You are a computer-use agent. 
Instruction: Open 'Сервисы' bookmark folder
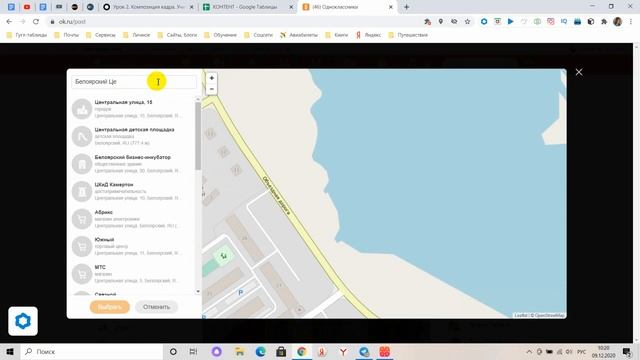[101, 35]
